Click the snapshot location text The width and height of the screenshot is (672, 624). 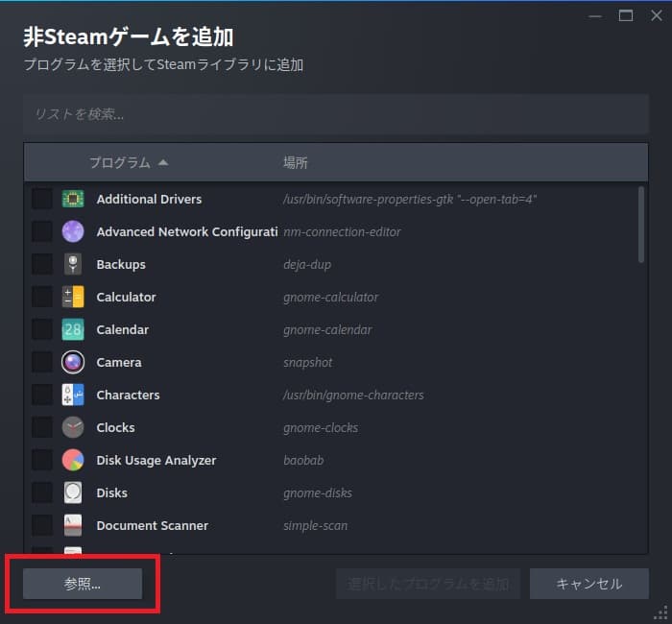pos(308,363)
